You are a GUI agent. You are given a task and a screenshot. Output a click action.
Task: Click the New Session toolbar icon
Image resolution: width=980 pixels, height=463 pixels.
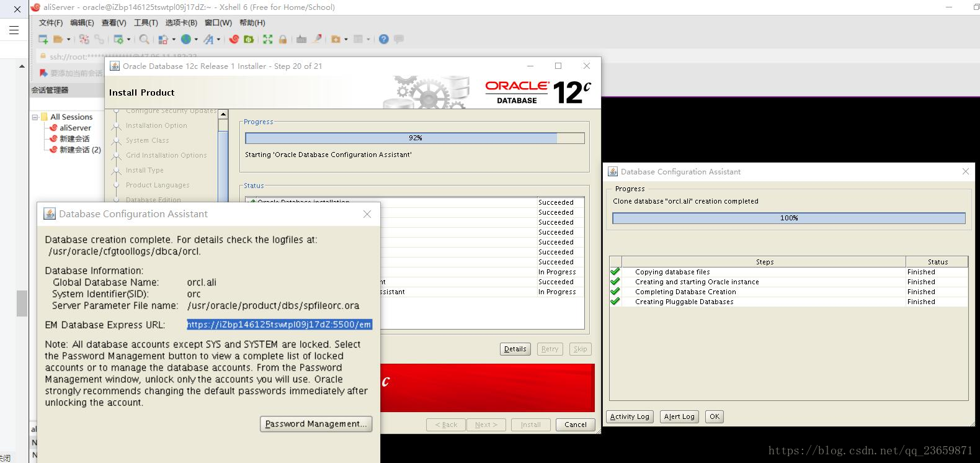coord(43,39)
